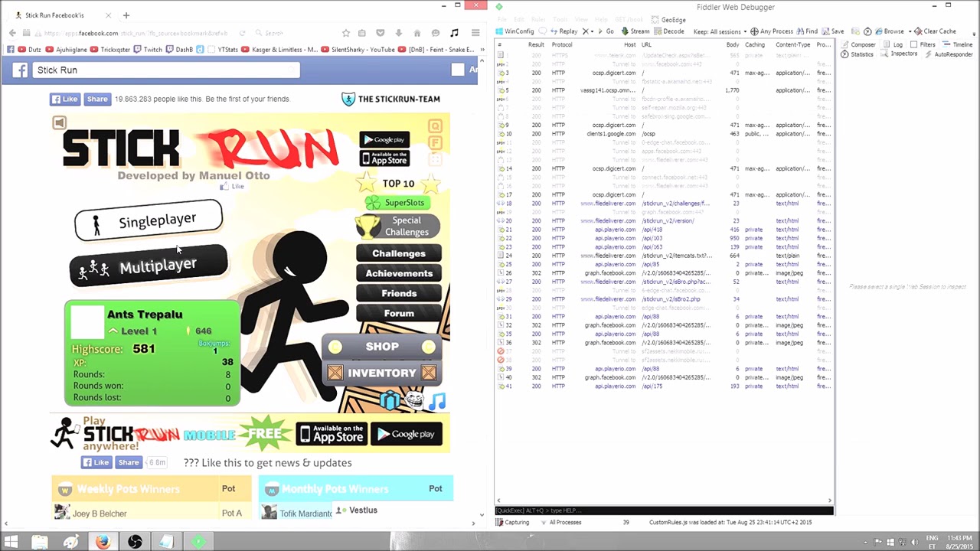Viewport: 980px width, 551px height.
Task: Start Multiplayer mode
Action: pos(149,266)
